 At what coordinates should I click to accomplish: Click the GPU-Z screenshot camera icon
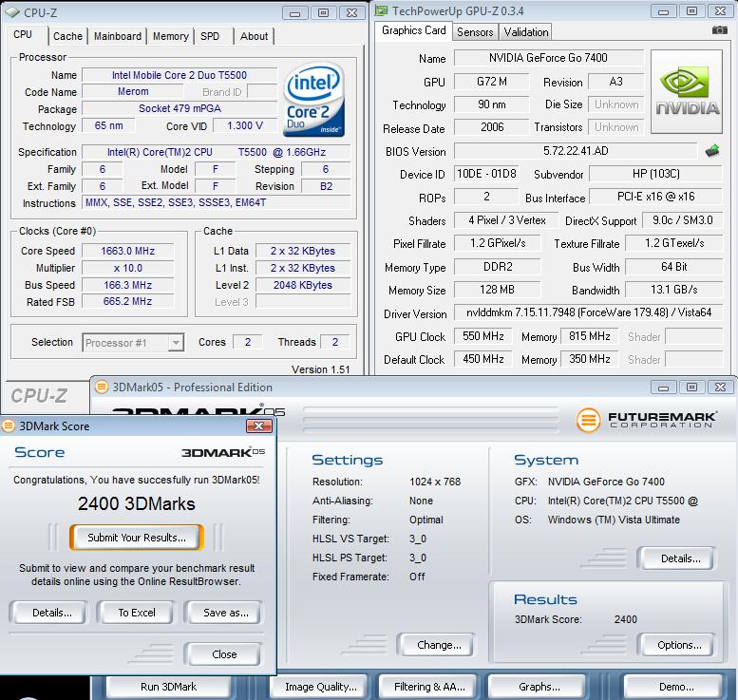(x=719, y=30)
